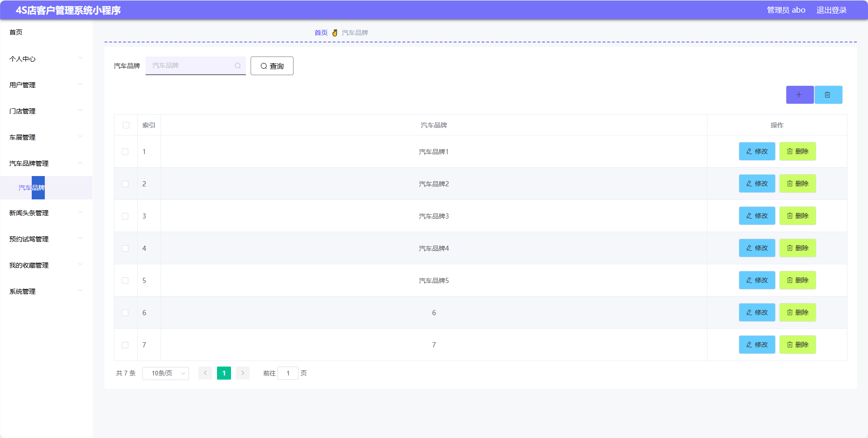Click 删除 for 汽车品牌2

pyautogui.click(x=798, y=184)
